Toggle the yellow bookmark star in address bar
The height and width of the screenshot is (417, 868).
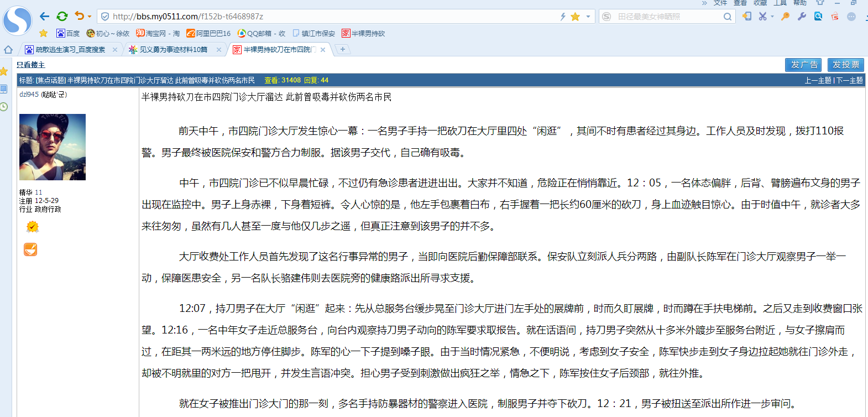[575, 17]
